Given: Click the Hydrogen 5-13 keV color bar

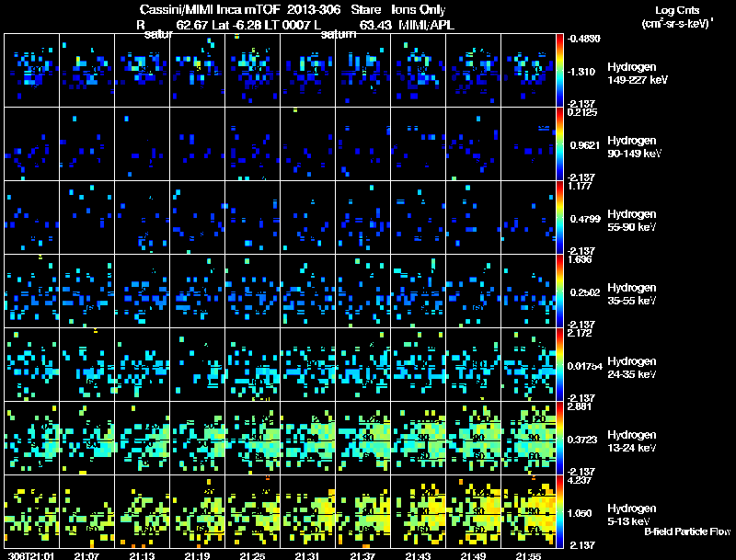Looking at the screenshot, I should click(559, 512).
